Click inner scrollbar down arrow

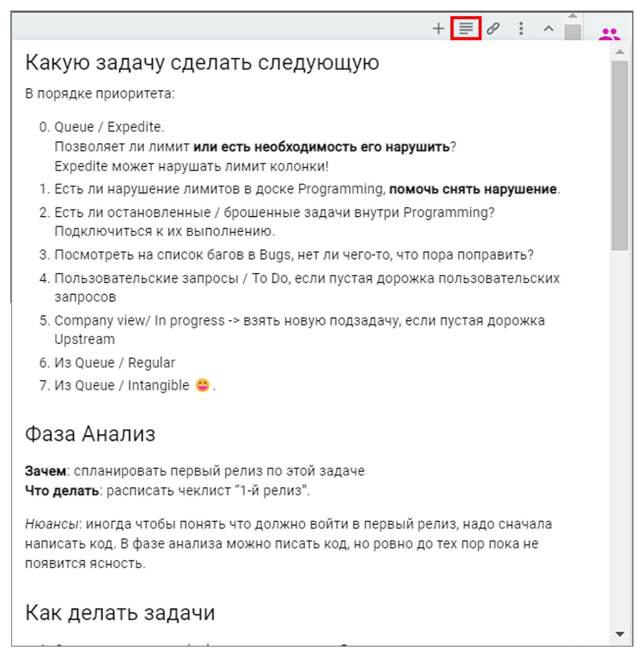(620, 634)
